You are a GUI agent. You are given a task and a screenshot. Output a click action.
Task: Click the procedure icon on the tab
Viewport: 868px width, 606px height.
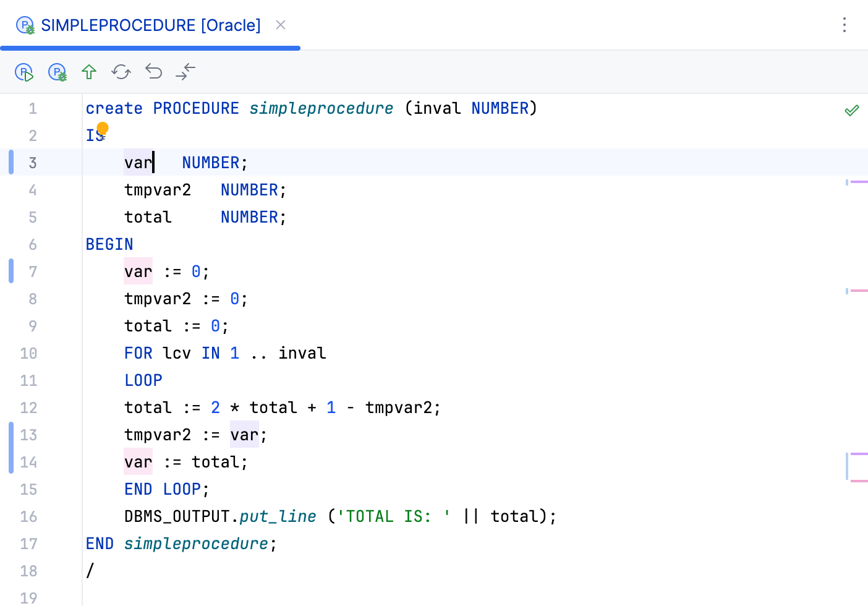point(25,25)
